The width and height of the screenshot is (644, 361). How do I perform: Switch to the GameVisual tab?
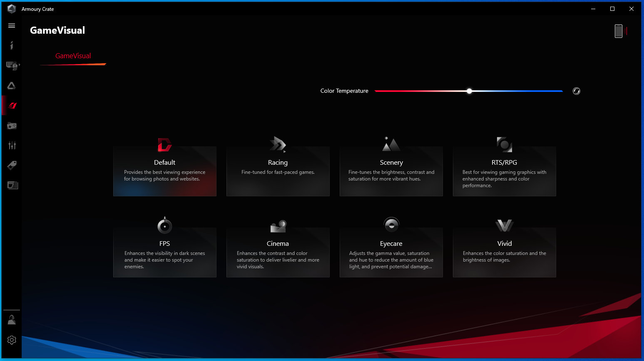tap(73, 56)
